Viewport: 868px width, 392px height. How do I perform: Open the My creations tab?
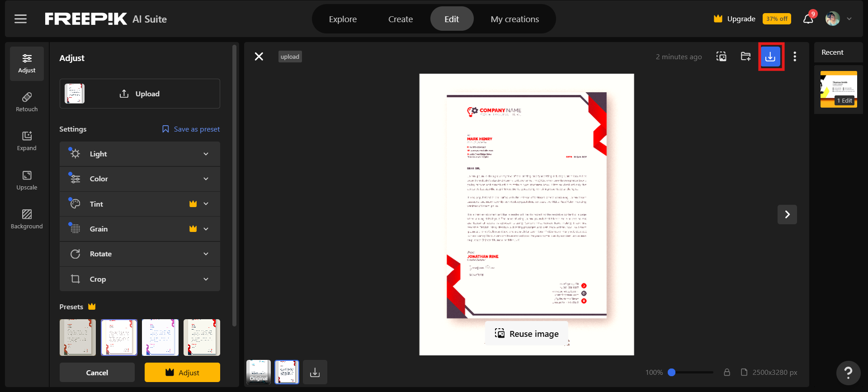(x=515, y=19)
